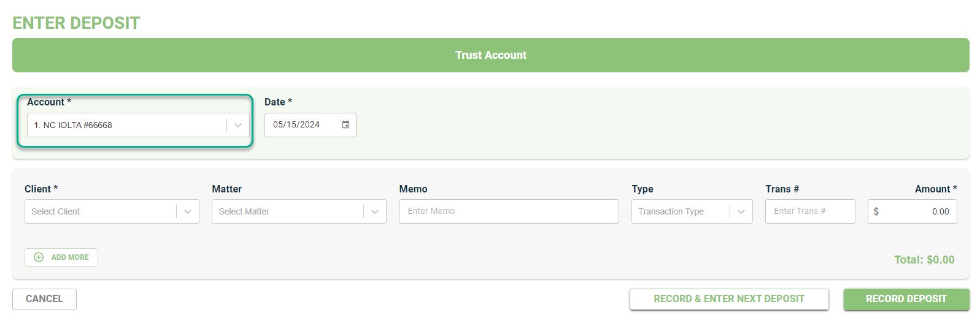Screen dimensions: 980x315
Task: Click the Record Deposit button
Action: coord(906,299)
